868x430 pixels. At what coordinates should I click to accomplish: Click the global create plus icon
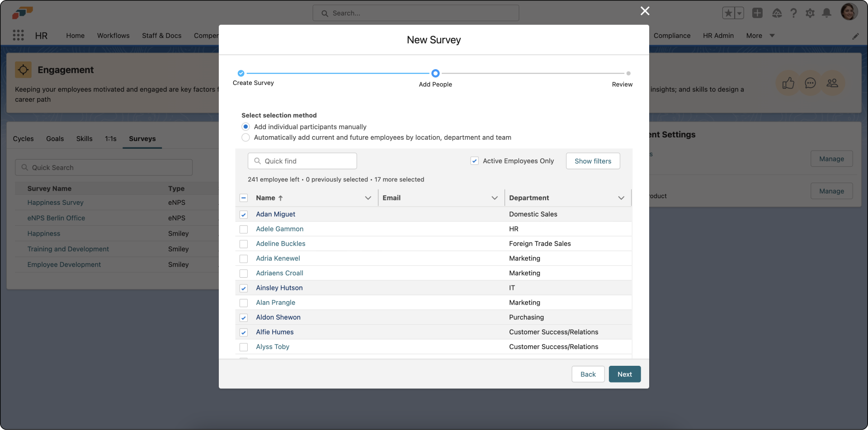click(757, 13)
